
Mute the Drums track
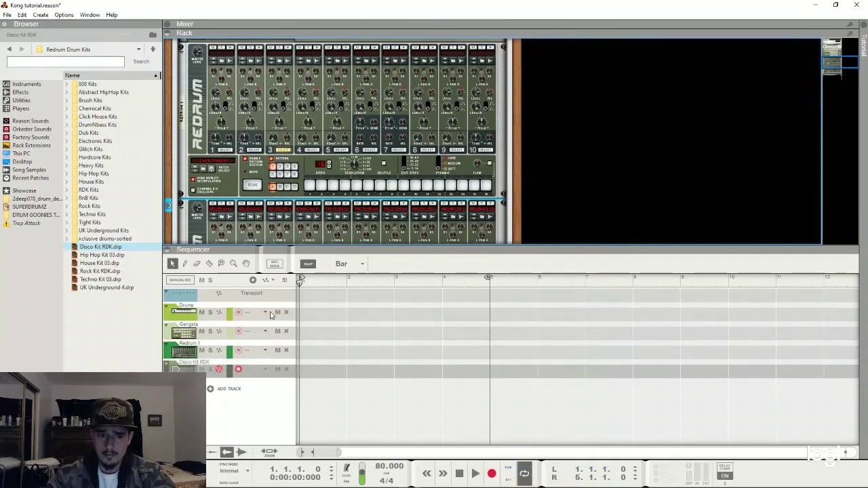coord(201,312)
